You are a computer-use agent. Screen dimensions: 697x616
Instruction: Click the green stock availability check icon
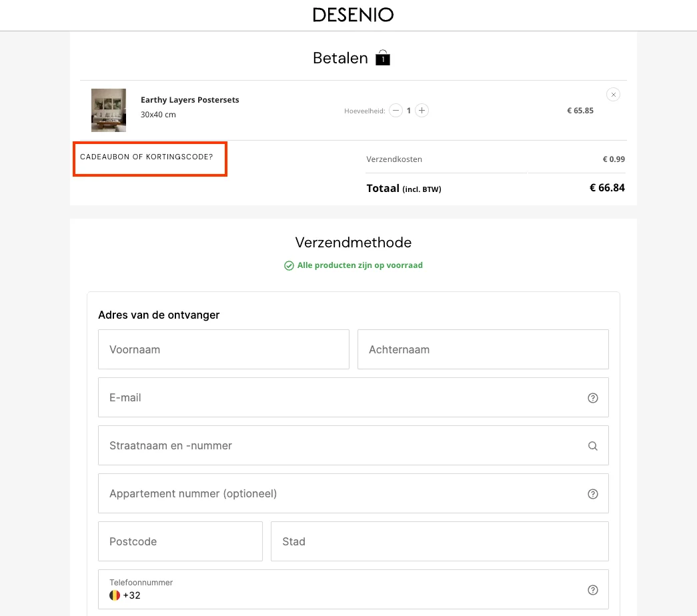tap(289, 265)
